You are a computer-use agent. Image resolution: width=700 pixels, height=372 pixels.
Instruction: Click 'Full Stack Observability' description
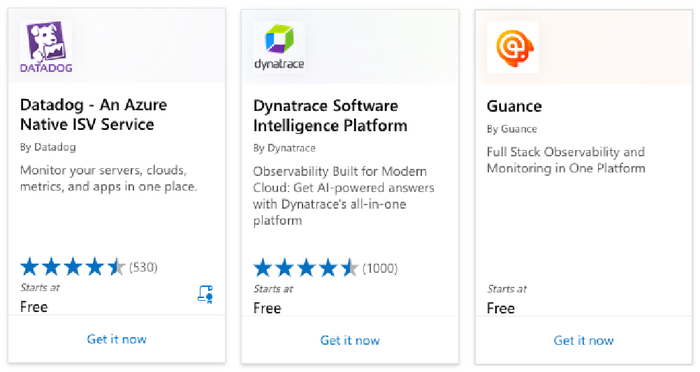click(x=566, y=160)
